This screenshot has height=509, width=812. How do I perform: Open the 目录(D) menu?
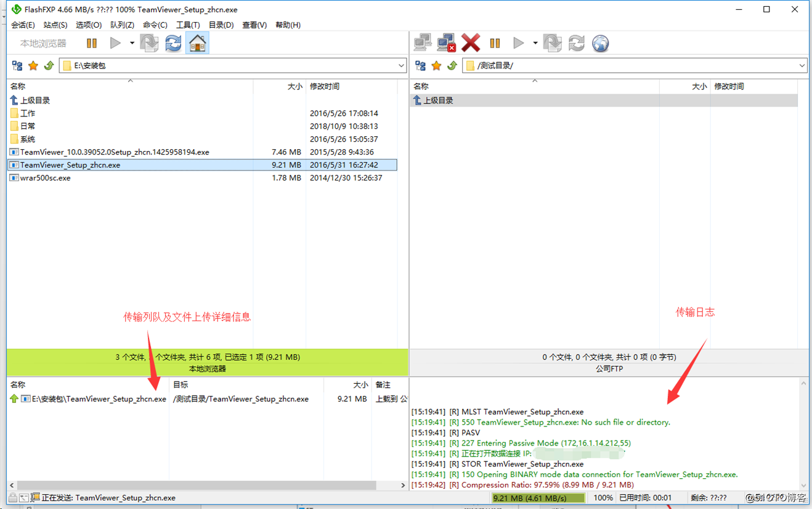(221, 25)
